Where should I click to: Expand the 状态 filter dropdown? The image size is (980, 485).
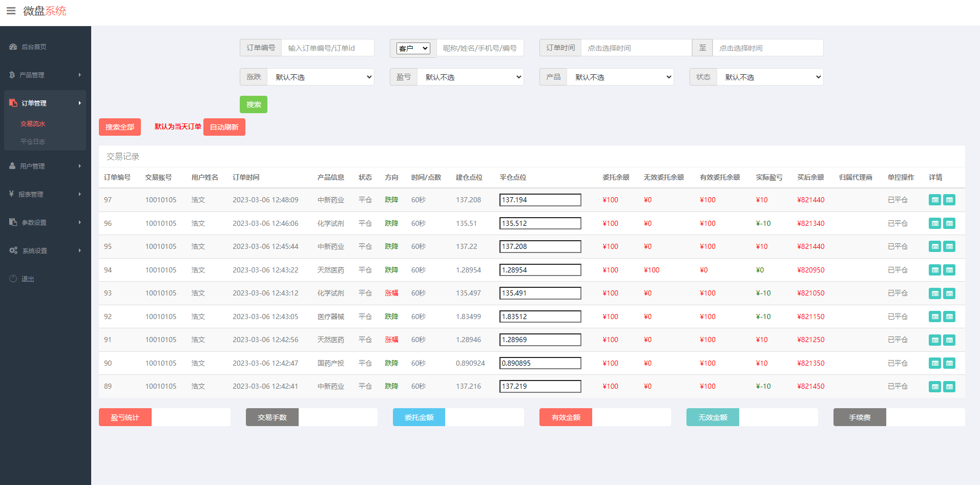click(770, 77)
